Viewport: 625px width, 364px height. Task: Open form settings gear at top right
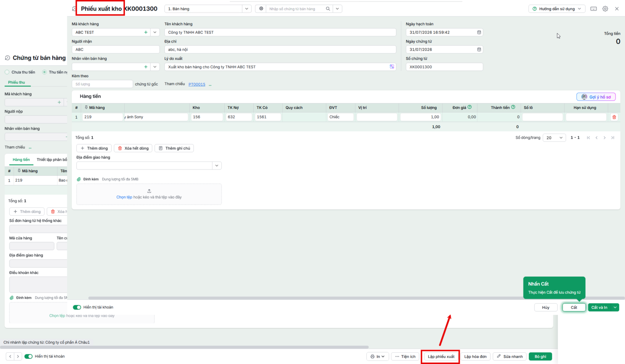pyautogui.click(x=605, y=9)
